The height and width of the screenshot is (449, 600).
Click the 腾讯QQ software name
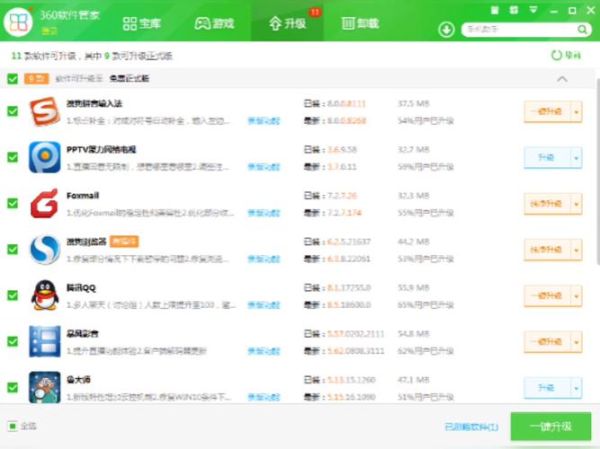point(81,288)
